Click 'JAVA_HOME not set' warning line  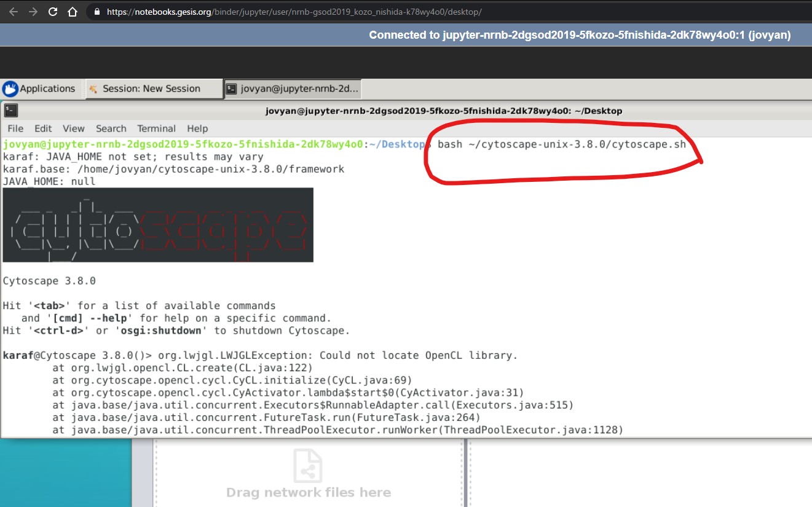click(133, 157)
